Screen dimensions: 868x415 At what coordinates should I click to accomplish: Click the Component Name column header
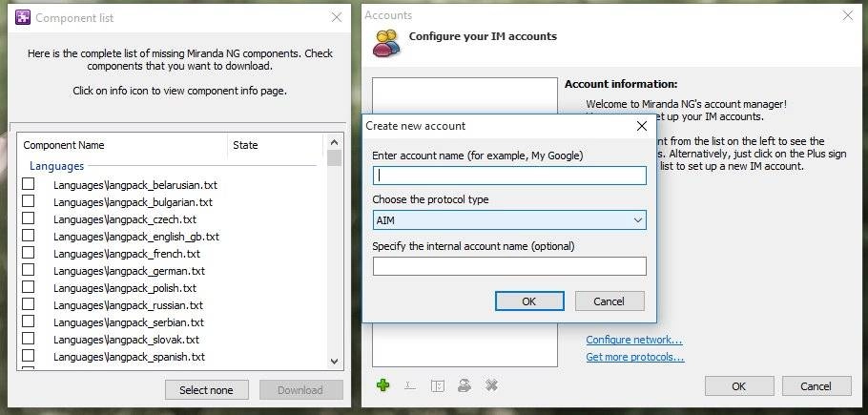point(122,145)
